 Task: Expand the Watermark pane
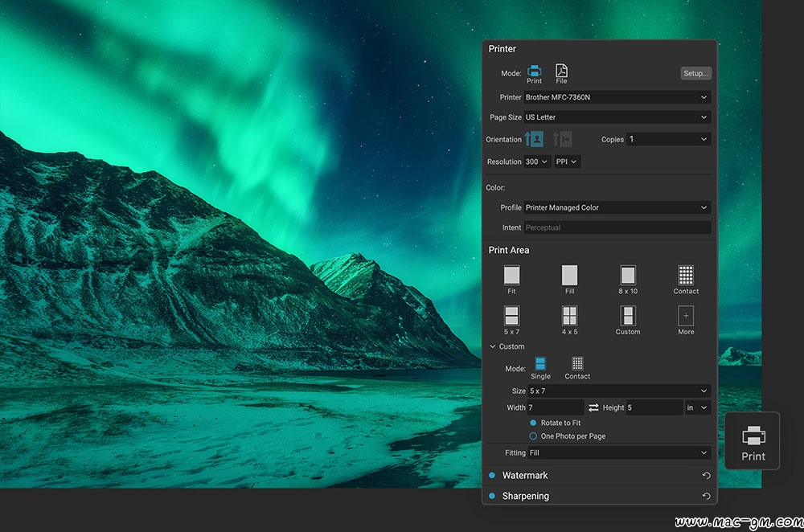(525, 475)
